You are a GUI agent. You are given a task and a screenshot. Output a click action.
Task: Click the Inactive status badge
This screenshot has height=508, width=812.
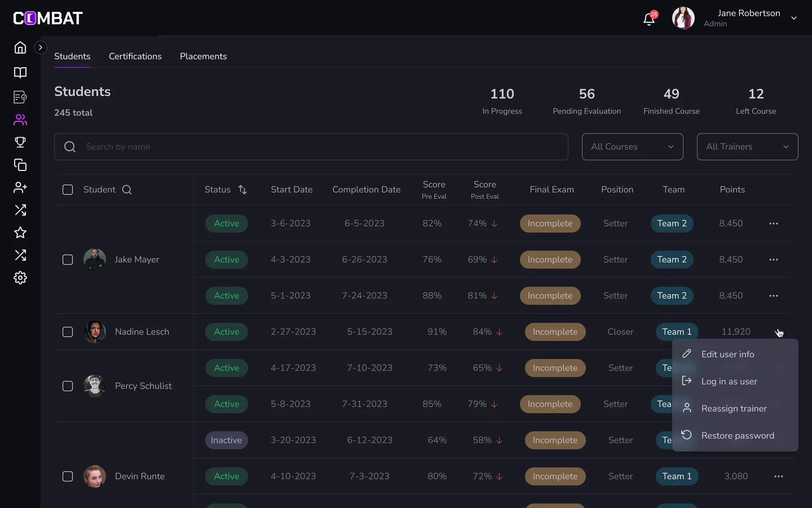[x=226, y=440]
